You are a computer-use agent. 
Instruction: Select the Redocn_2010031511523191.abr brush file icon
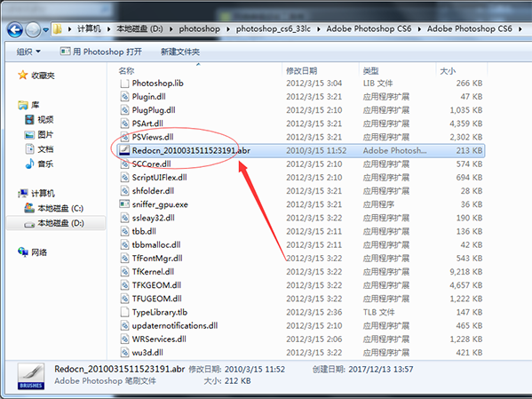(x=124, y=150)
